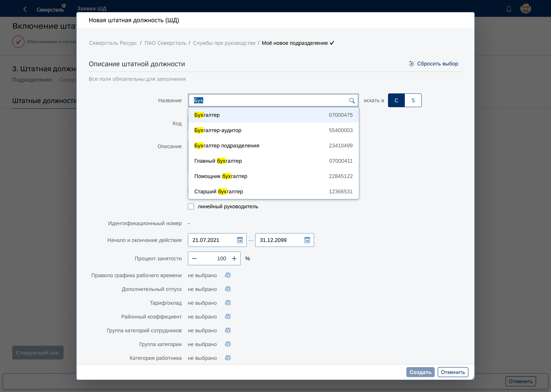Open the notifications bell
This screenshot has height=392, width=551.
coord(509,9)
